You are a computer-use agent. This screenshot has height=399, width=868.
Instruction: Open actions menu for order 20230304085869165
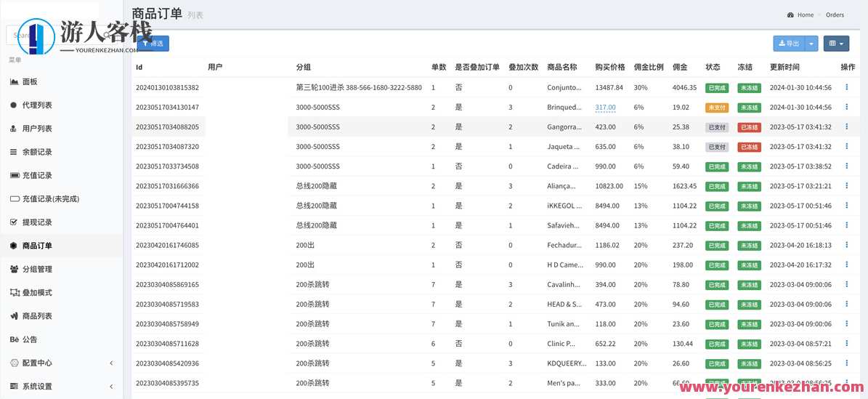[x=846, y=284]
